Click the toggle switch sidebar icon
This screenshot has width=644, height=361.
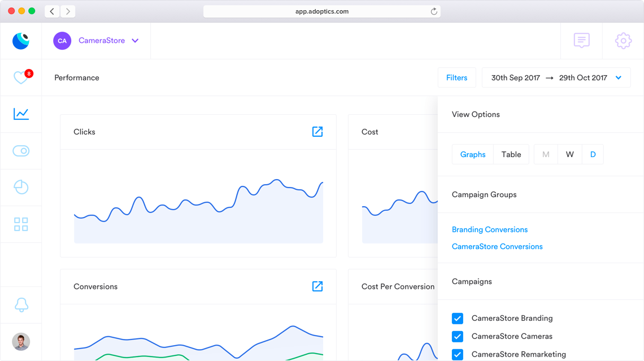[x=21, y=151]
